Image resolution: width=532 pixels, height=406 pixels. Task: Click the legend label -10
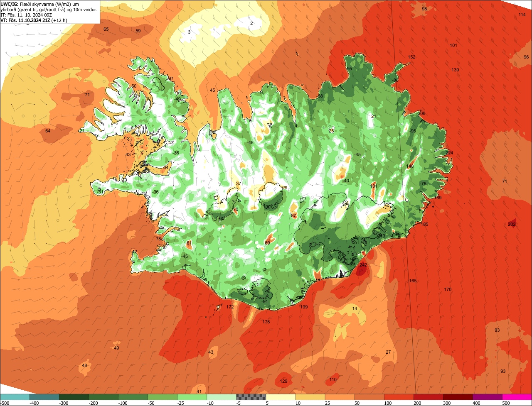pos(211,403)
